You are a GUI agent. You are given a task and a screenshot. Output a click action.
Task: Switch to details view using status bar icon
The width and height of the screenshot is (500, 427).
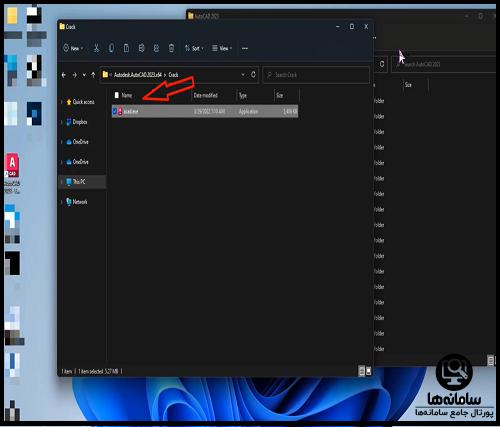pyautogui.click(x=362, y=371)
